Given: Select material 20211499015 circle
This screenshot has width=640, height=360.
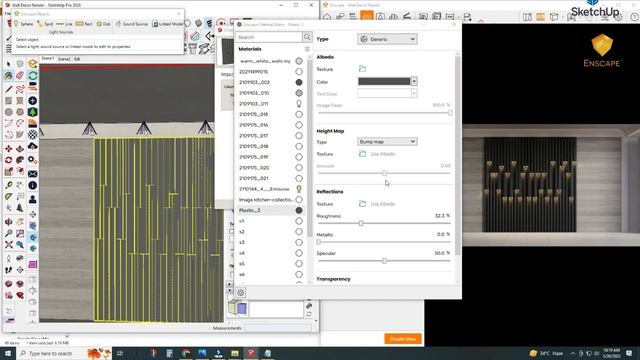Looking at the screenshot, I should coord(299,71).
